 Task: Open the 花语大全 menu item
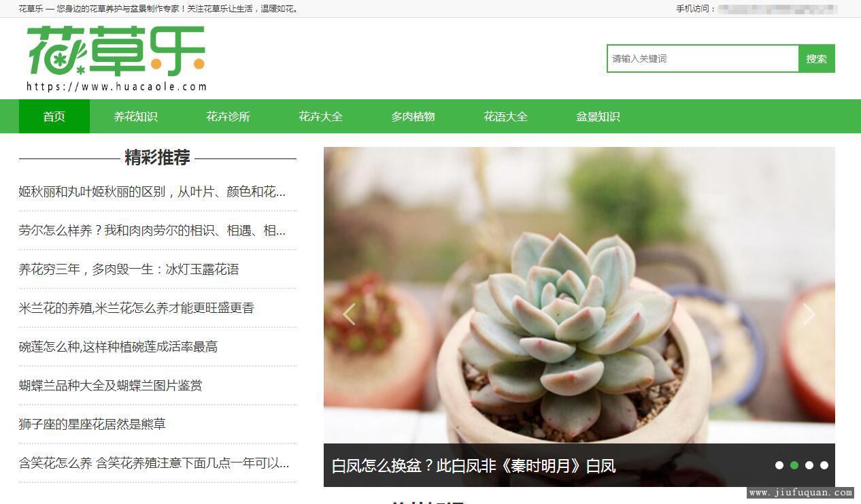[506, 116]
